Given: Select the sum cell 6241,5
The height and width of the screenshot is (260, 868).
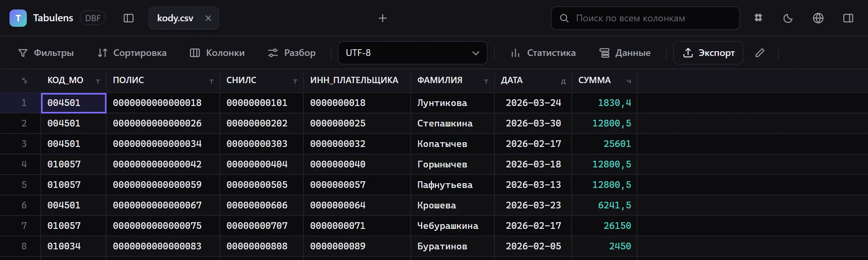Looking at the screenshot, I should click(604, 206).
